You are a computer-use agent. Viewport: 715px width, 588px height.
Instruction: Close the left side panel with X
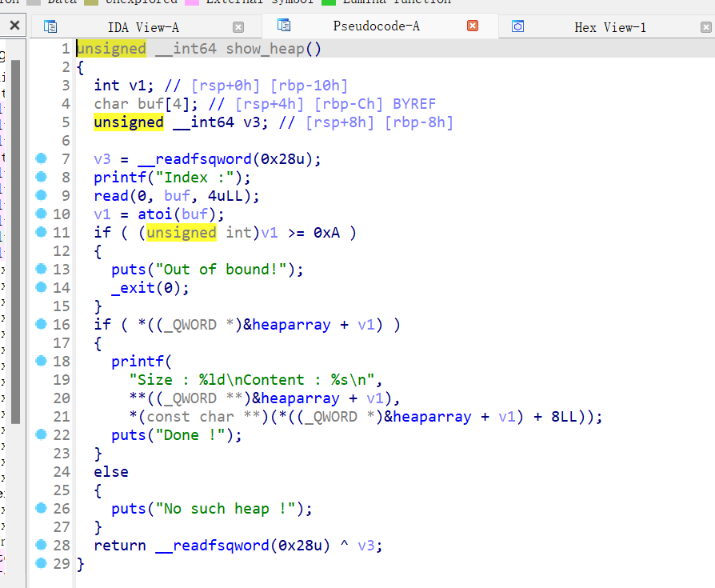click(x=14, y=26)
